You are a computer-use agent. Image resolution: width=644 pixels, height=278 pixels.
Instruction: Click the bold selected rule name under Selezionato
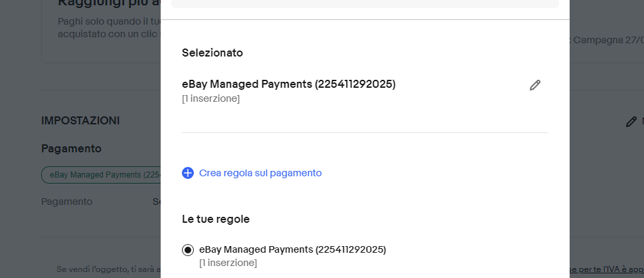tap(288, 84)
